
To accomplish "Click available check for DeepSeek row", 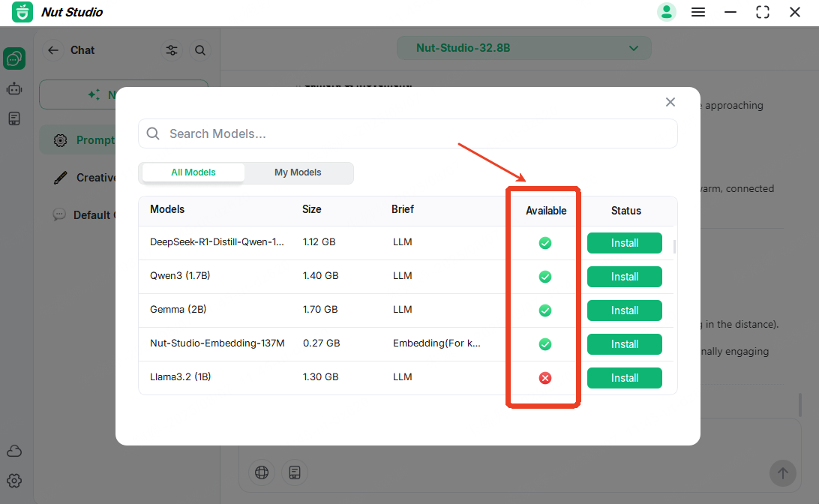I will click(x=544, y=243).
